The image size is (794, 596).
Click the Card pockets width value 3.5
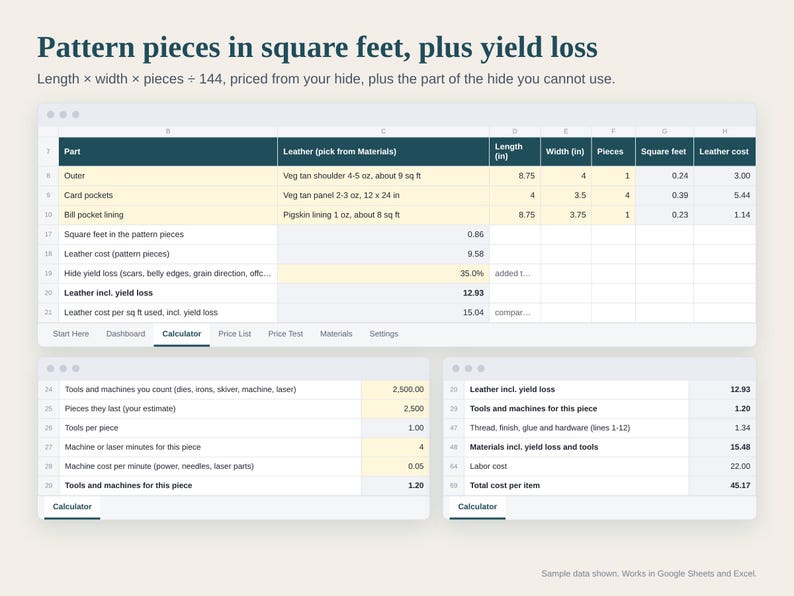coord(566,195)
